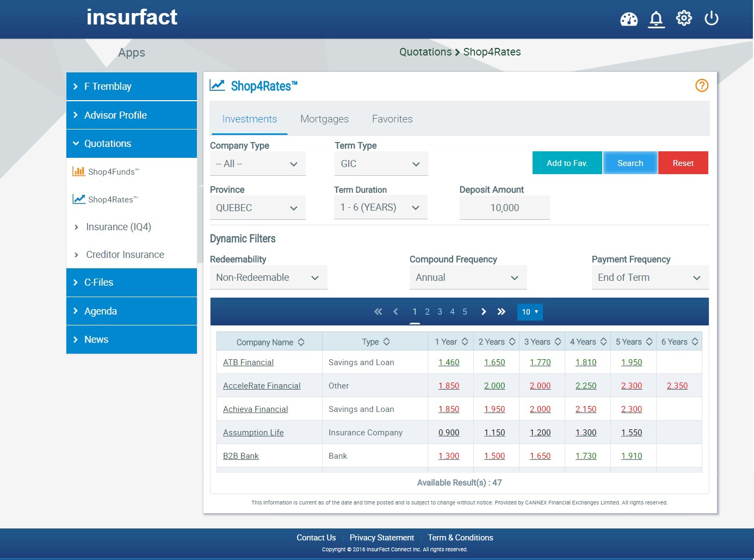Sort by 6 Years rates icon
This screenshot has height=560, width=754.
(695, 342)
